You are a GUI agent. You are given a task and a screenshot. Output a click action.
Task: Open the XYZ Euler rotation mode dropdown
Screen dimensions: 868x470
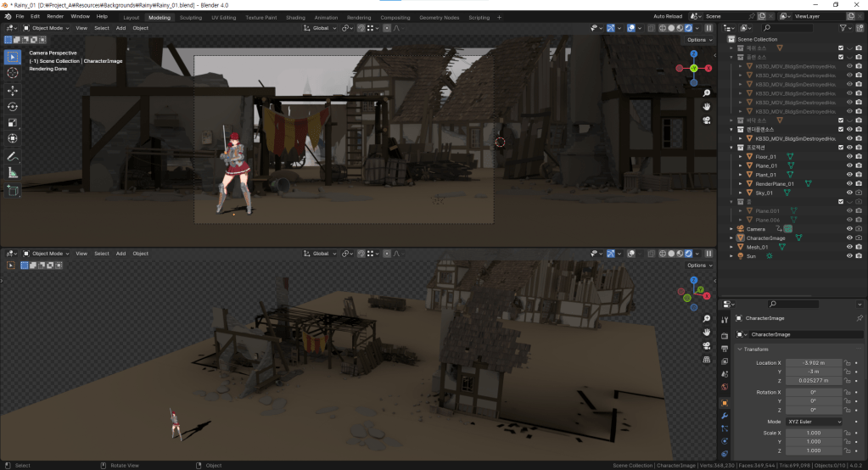(815, 422)
